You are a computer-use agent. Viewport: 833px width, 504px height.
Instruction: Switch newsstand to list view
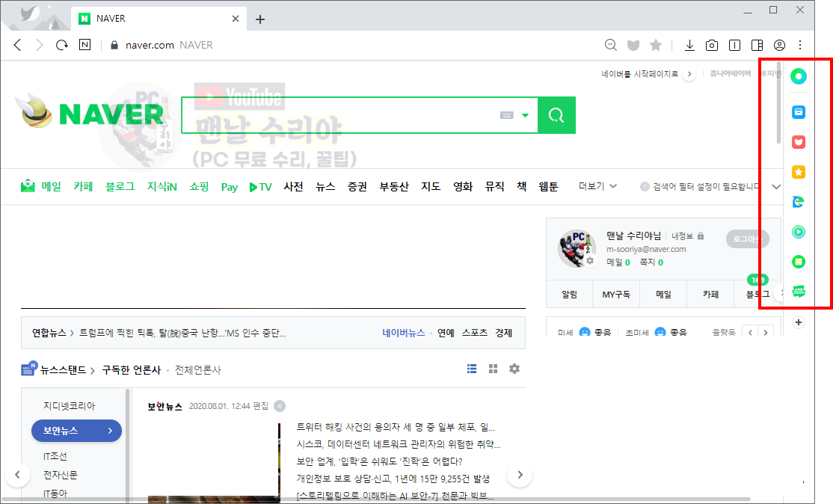[x=472, y=369]
